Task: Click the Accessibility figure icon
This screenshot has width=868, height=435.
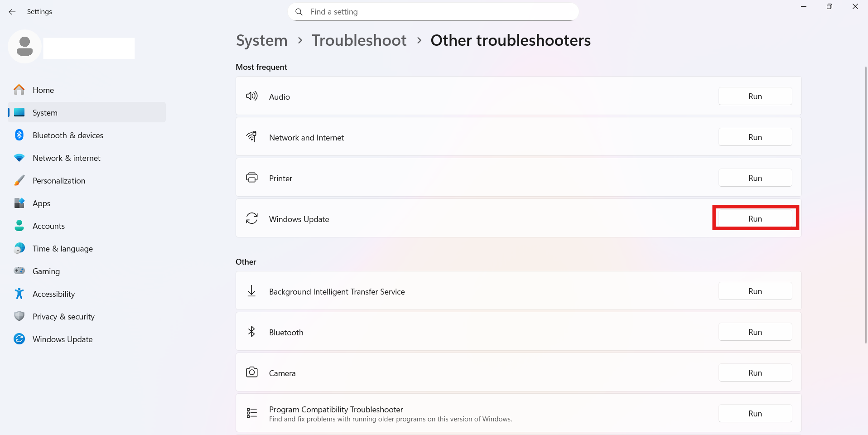Action: coord(19,294)
